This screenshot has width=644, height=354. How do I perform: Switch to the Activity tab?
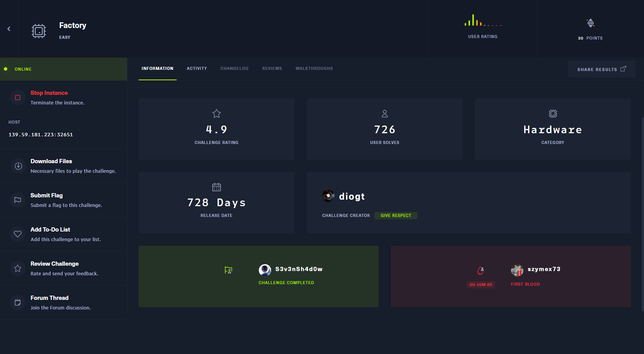point(197,69)
